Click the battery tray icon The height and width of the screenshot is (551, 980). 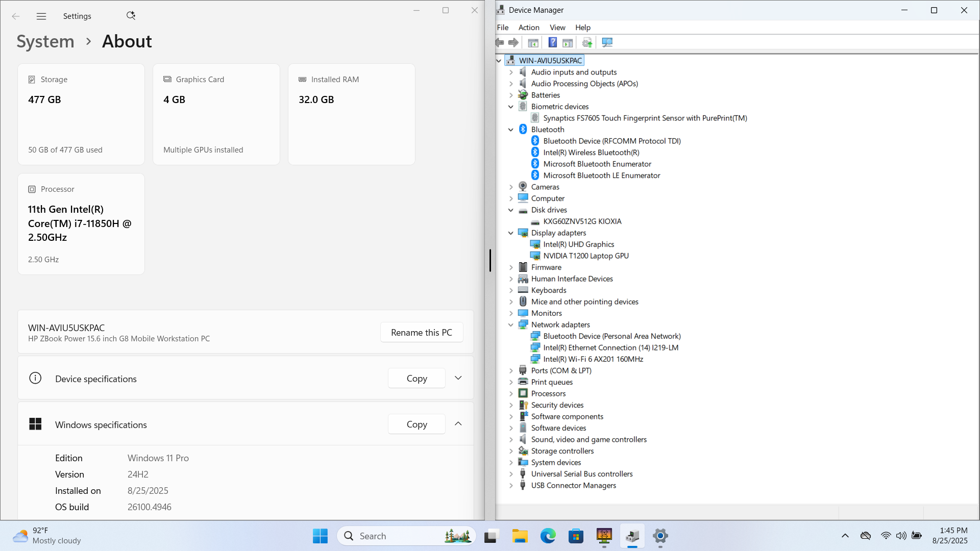917,536
